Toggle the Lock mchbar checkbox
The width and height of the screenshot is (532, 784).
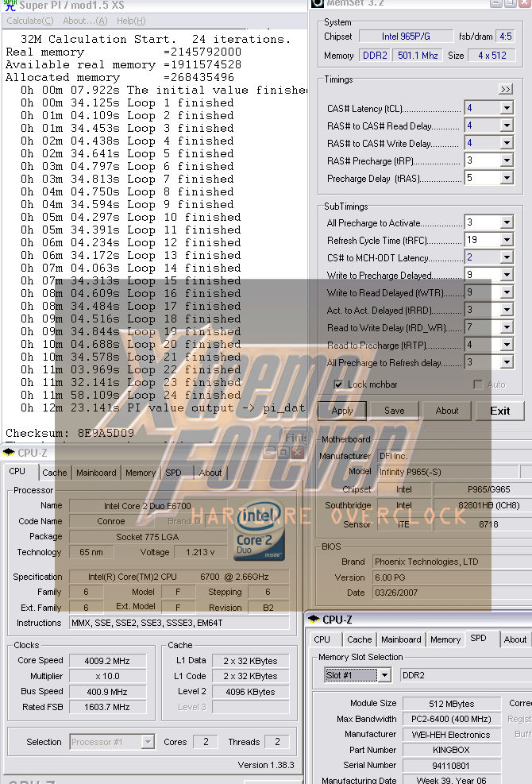pyautogui.click(x=338, y=384)
